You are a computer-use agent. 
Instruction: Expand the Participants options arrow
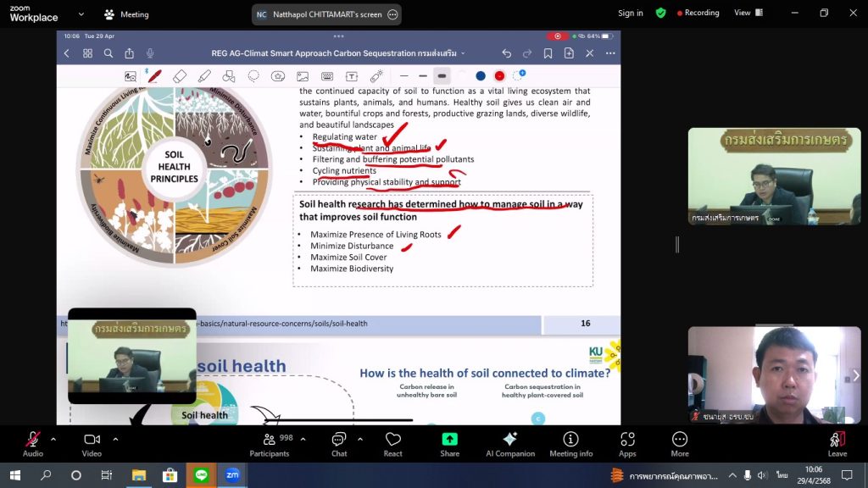tap(303, 439)
